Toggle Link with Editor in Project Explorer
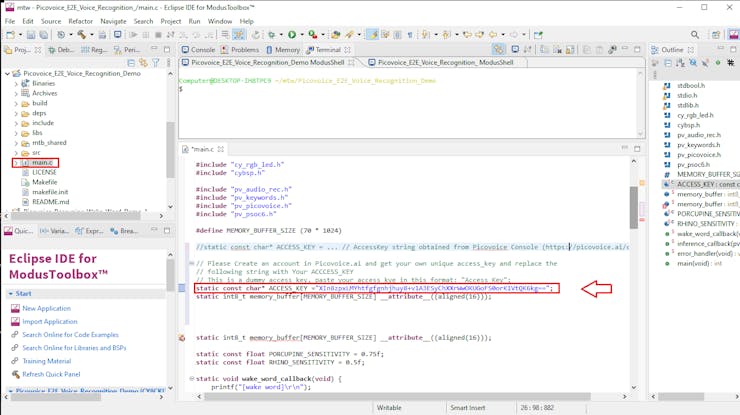Viewport: 740px width, 415px height. point(142,62)
